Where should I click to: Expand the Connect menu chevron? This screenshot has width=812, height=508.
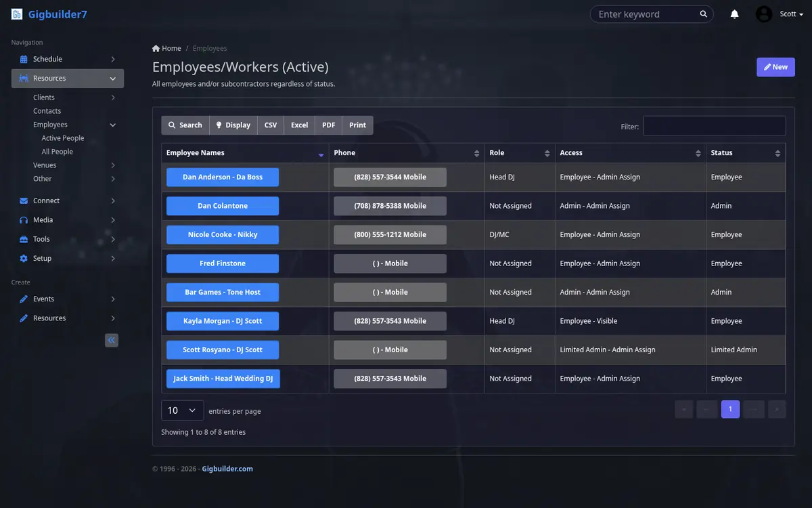pos(113,200)
